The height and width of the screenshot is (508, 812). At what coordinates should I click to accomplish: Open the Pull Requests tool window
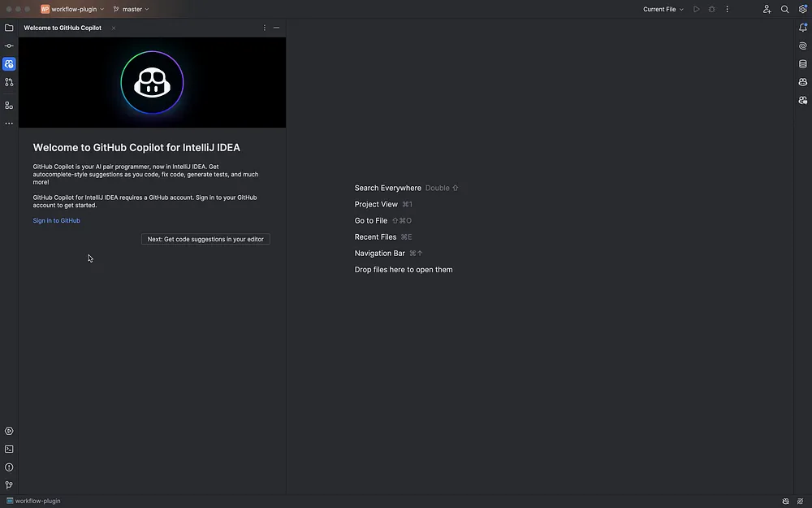[x=9, y=82]
